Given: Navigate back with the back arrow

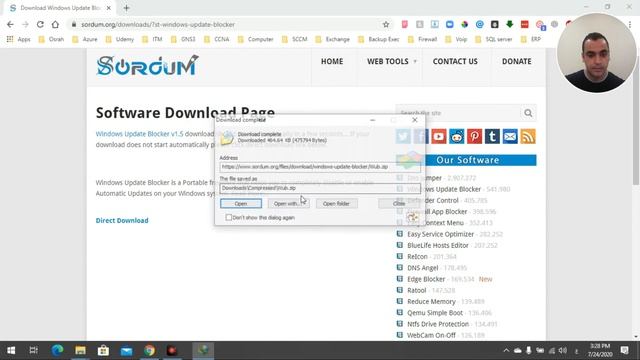Looking at the screenshot, I should tap(10, 24).
